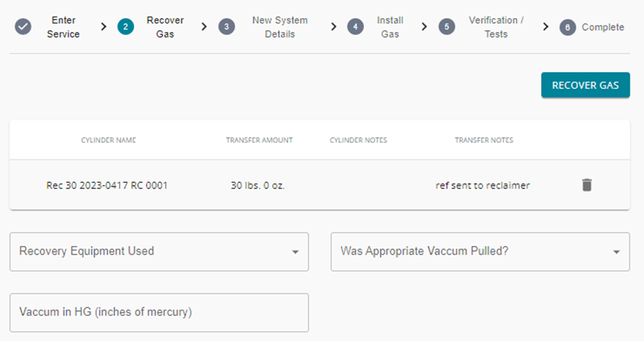The width and height of the screenshot is (644, 341).
Task: Return to the Enter Service step
Action: click(63, 27)
